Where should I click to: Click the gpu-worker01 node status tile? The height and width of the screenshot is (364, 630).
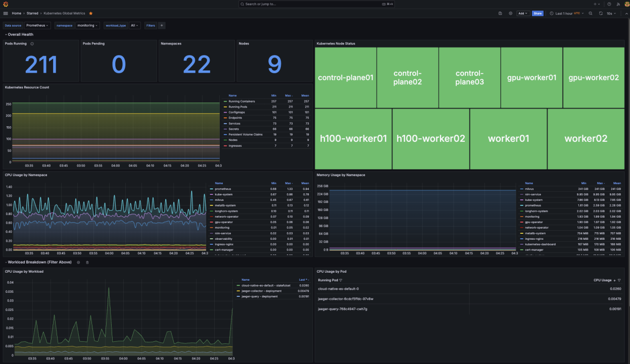pyautogui.click(x=531, y=78)
